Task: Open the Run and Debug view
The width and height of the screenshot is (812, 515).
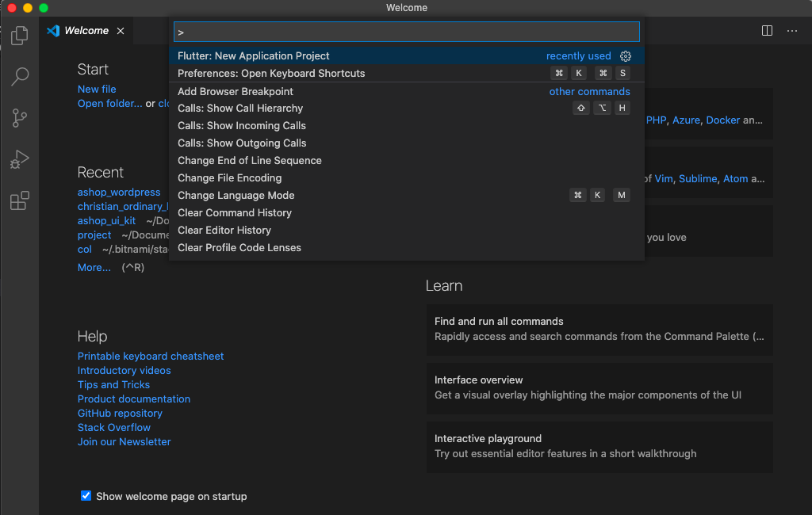Action: (19, 159)
